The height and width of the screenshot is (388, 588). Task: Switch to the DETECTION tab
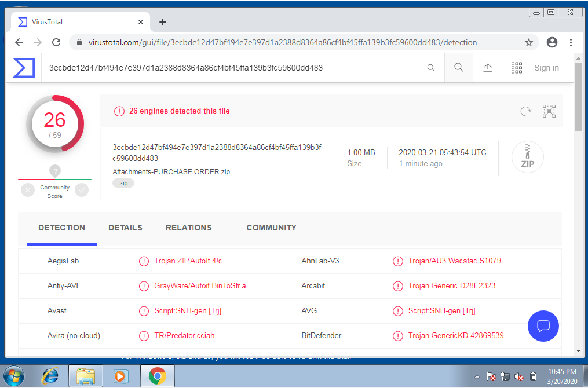(x=61, y=228)
